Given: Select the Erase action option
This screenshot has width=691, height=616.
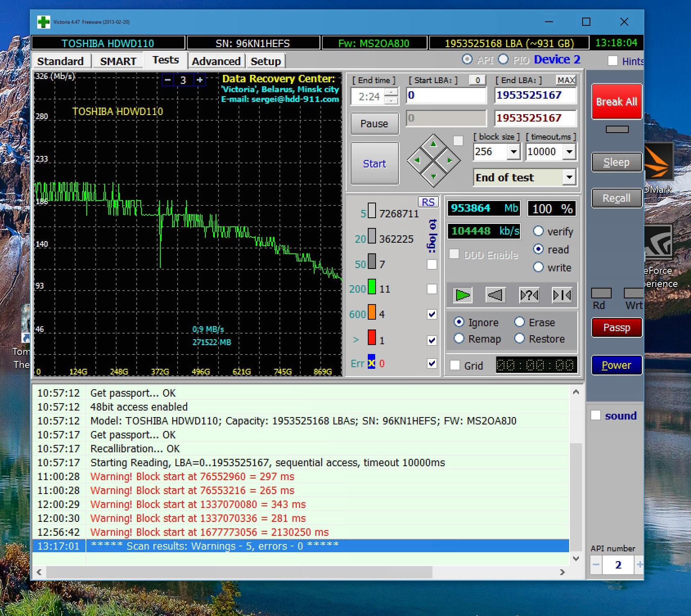Looking at the screenshot, I should click(520, 322).
